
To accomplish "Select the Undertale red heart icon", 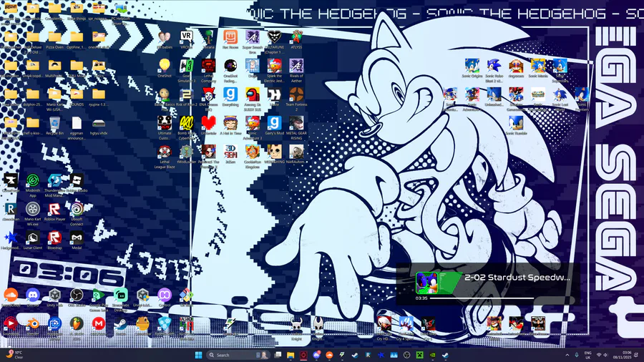I will click(x=209, y=125).
